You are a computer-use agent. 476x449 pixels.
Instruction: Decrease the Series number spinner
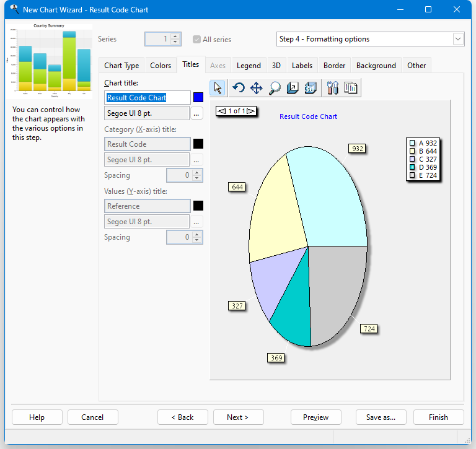click(x=175, y=42)
